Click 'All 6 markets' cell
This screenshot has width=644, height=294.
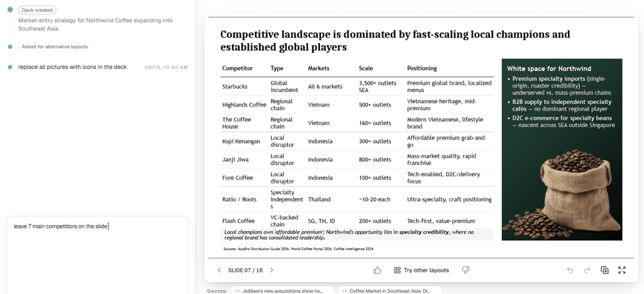click(x=325, y=87)
